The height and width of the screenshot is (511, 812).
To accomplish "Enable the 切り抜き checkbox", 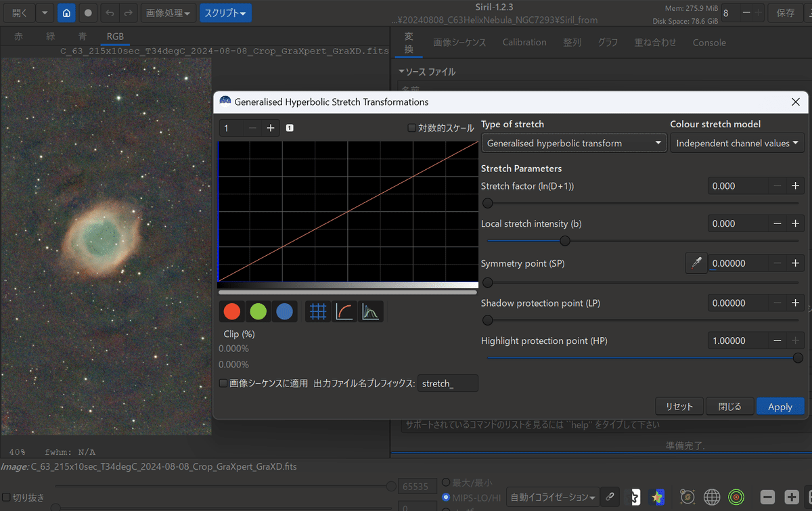I will point(6,497).
